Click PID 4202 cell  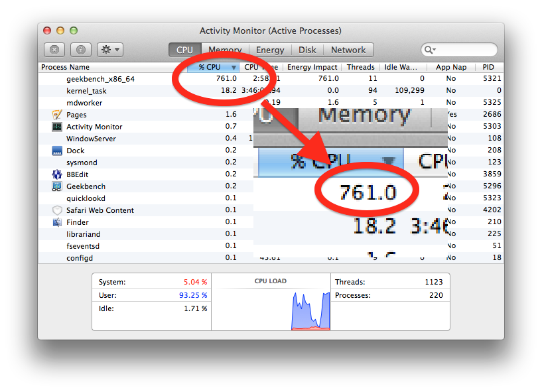[492, 210]
